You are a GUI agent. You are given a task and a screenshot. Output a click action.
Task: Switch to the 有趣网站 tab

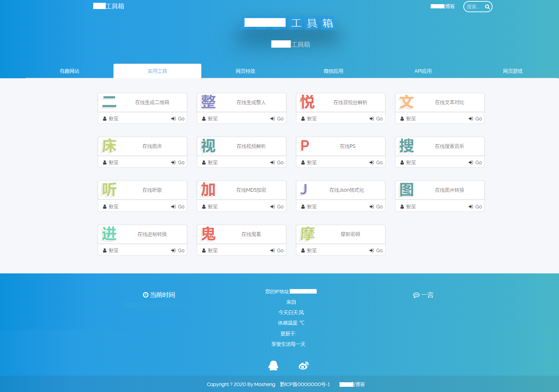(x=70, y=71)
